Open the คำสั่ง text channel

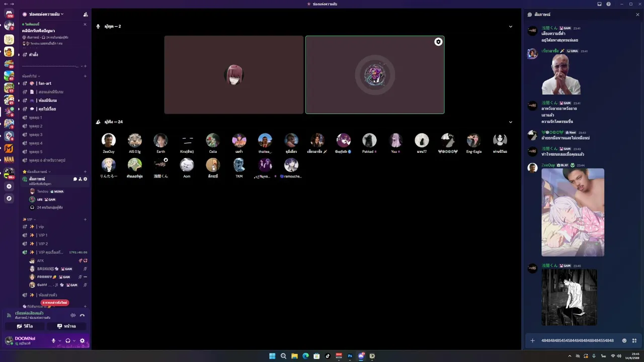point(54,54)
